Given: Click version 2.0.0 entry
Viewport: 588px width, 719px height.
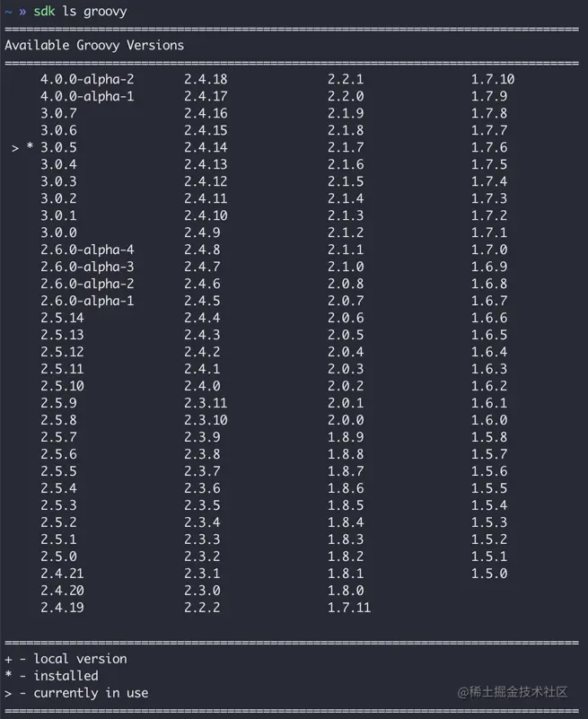Looking at the screenshot, I should pyautogui.click(x=346, y=420).
